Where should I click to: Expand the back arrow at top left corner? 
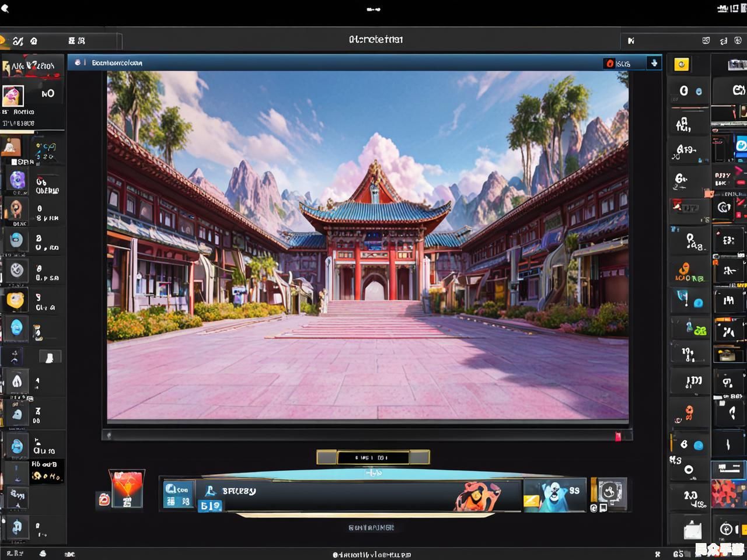click(5, 8)
